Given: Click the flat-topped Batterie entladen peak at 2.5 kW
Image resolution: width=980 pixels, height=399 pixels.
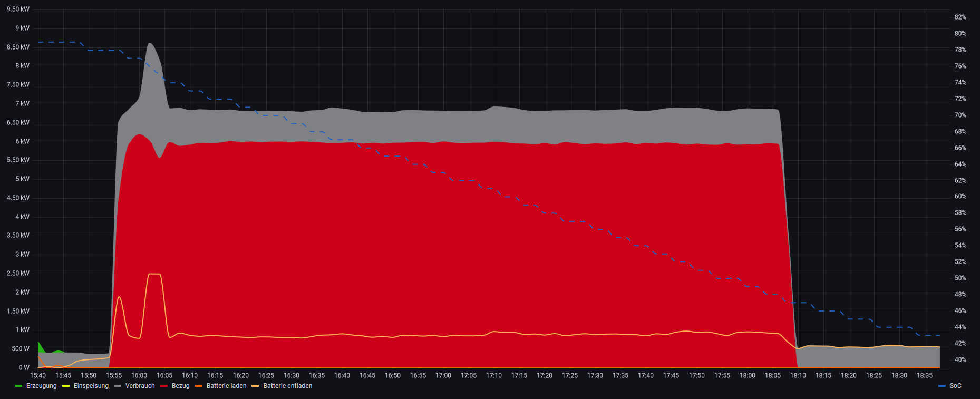Looking at the screenshot, I should (154, 274).
